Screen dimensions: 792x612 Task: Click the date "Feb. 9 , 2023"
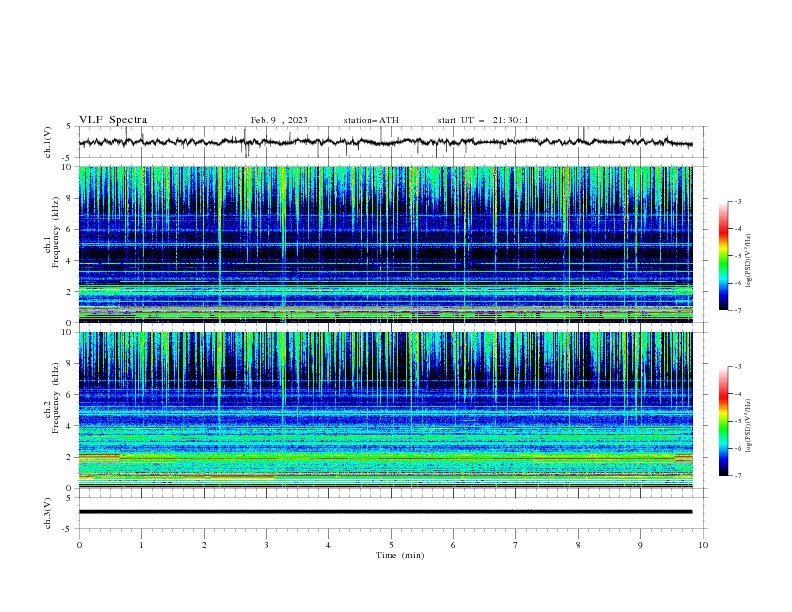279,120
